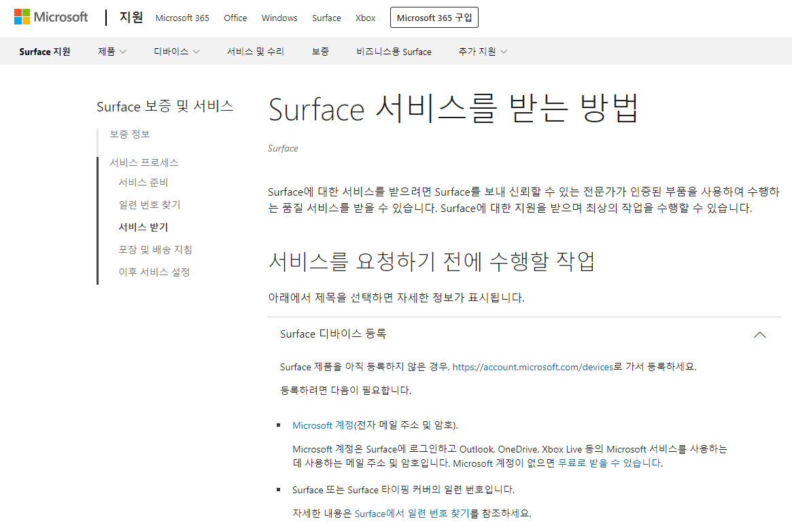Open Microsoft 365 in top navigation
The width and height of the screenshot is (792, 532).
point(182,18)
